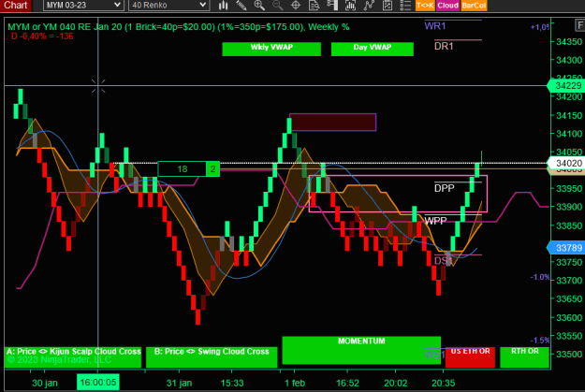Click the DR1 pivot label
This screenshot has width=585, height=392.
click(444, 46)
